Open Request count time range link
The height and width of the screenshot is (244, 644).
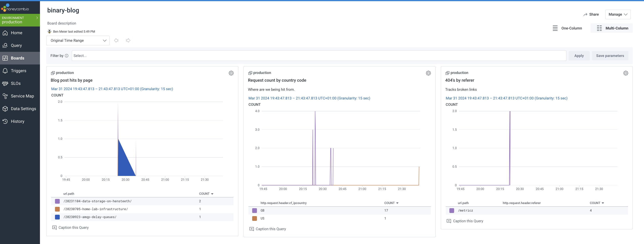(x=309, y=98)
